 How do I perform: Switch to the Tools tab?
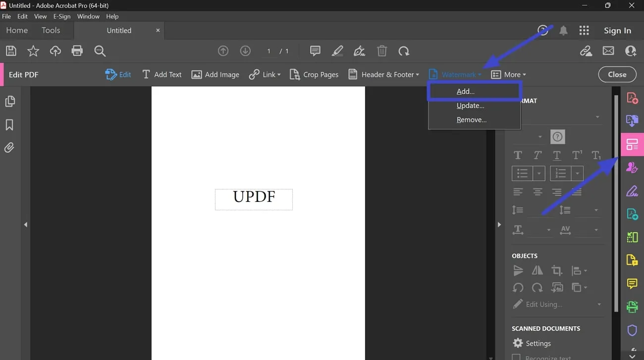pos(51,30)
